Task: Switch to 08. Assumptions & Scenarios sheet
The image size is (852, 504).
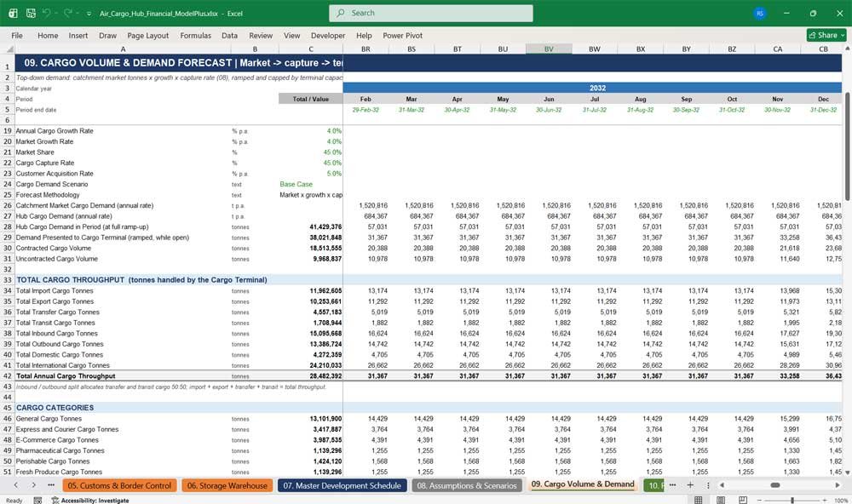Action: (467, 485)
